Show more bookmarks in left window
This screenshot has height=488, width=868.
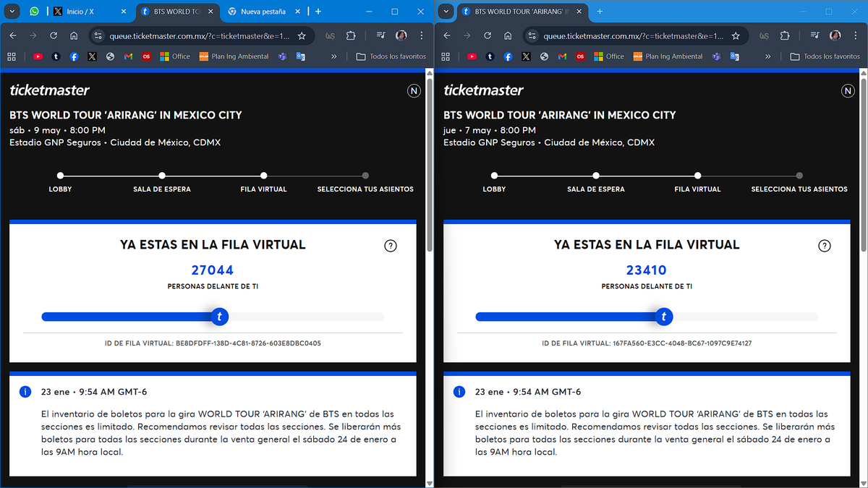[333, 56]
